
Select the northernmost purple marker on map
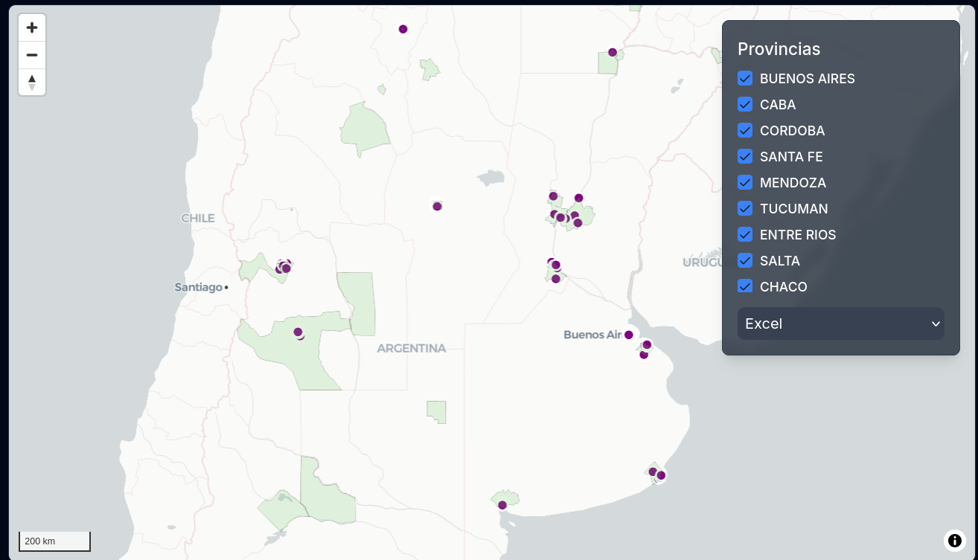[x=403, y=29]
